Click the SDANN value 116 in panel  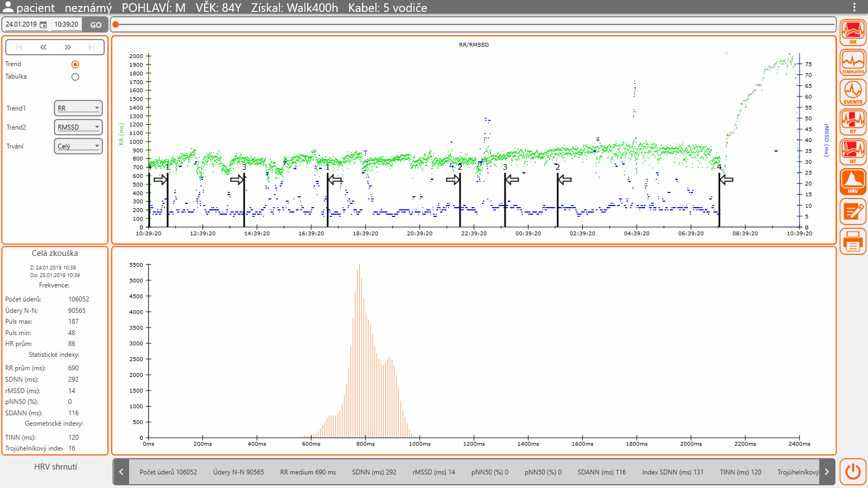pyautogui.click(x=73, y=413)
